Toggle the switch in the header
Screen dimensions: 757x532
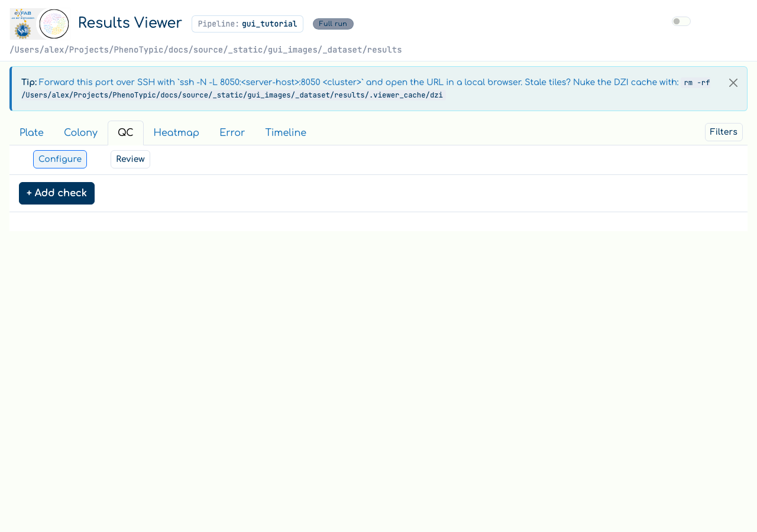pos(681,21)
